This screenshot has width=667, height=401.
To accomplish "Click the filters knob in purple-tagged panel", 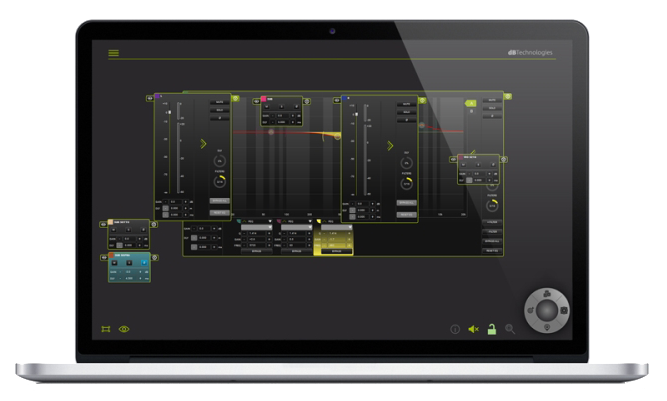I will [219, 182].
